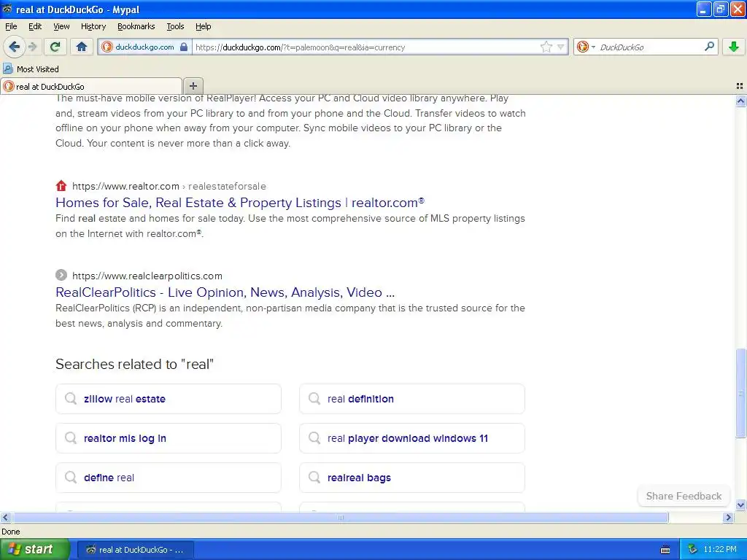Viewport: 747px width, 560px height.
Task: Click horizontal scrollbar left arrow
Action: pos(5,517)
